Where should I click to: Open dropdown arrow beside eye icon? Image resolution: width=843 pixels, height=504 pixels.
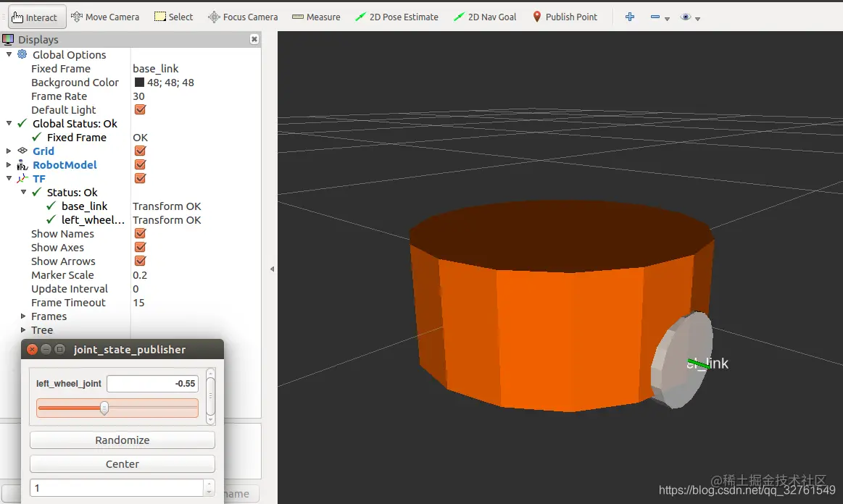pos(698,19)
